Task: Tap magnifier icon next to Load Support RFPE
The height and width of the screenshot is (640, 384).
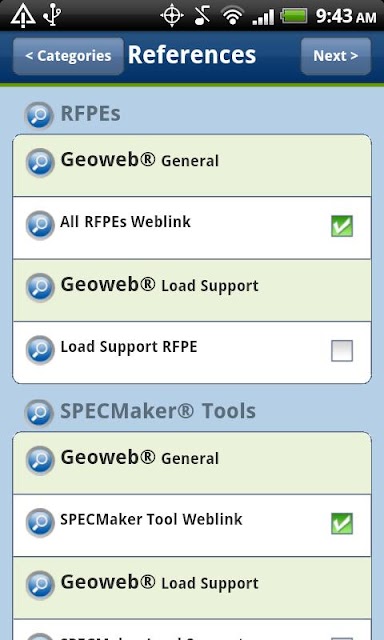Action: tap(40, 350)
